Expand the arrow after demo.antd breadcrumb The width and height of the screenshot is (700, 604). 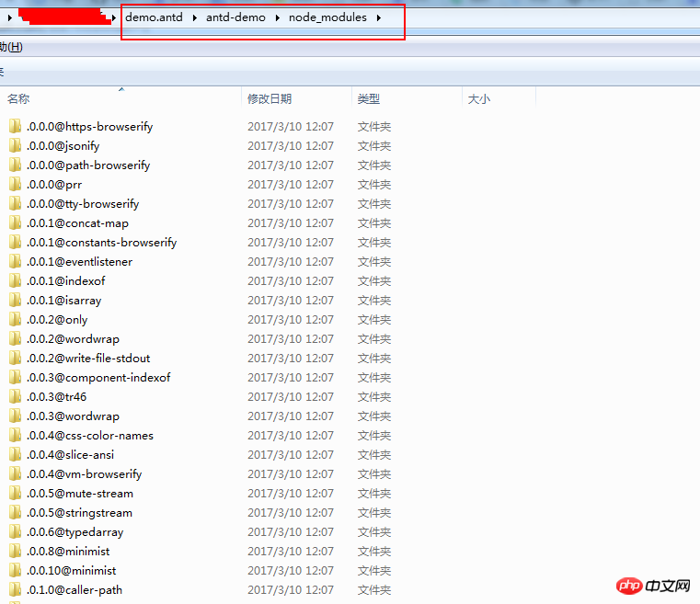point(195,17)
